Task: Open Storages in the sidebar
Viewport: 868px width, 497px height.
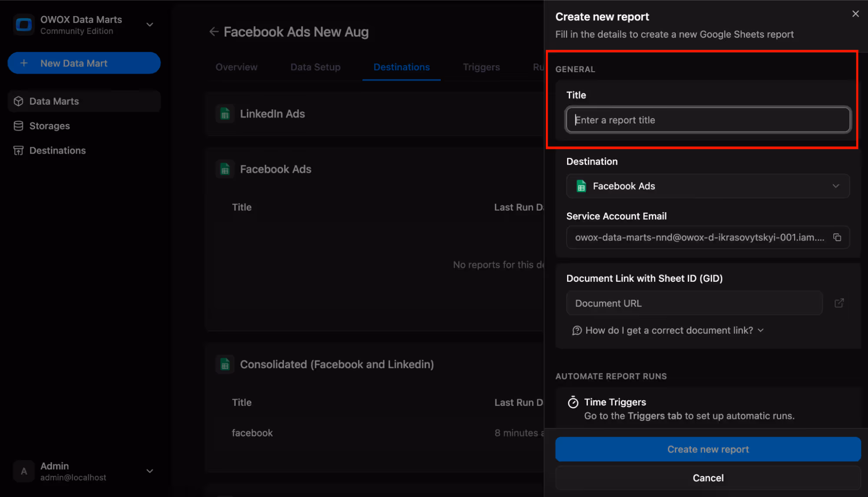Action: (x=84, y=126)
